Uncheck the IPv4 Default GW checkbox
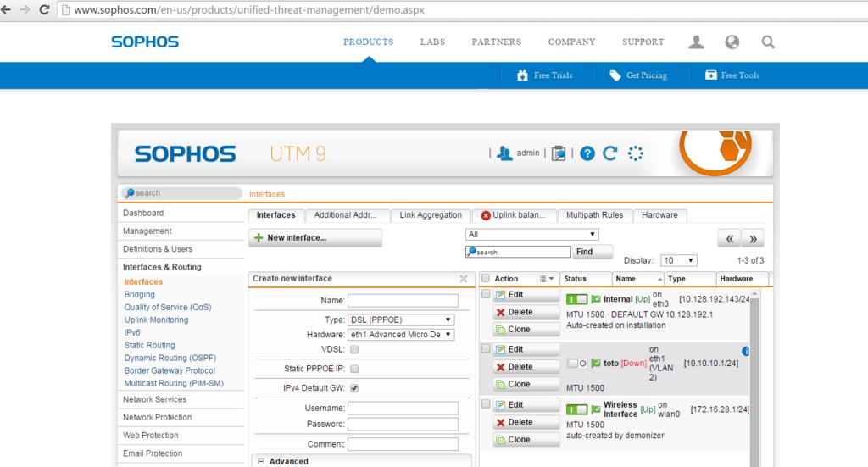This screenshot has height=467, width=868. click(x=354, y=388)
